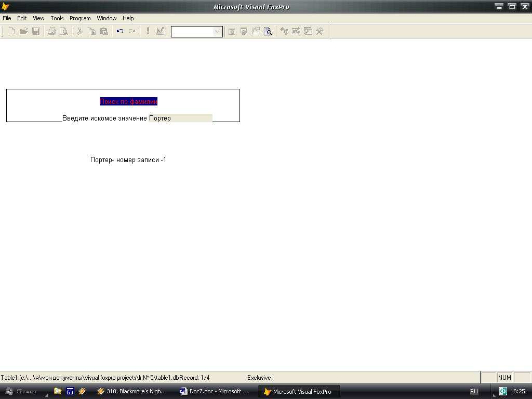Image resolution: width=532 pixels, height=399 pixels.
Task: Open the Object Browser icon
Action: [296, 31]
